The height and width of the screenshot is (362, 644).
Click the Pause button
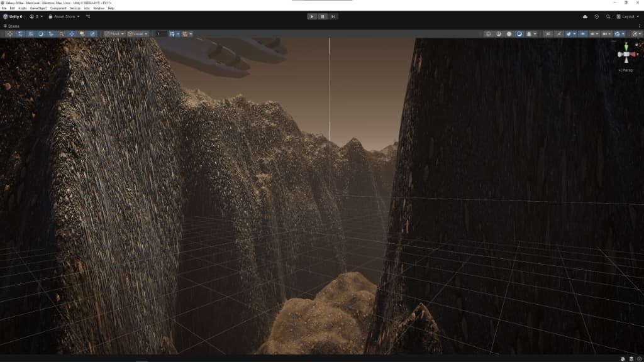323,17
